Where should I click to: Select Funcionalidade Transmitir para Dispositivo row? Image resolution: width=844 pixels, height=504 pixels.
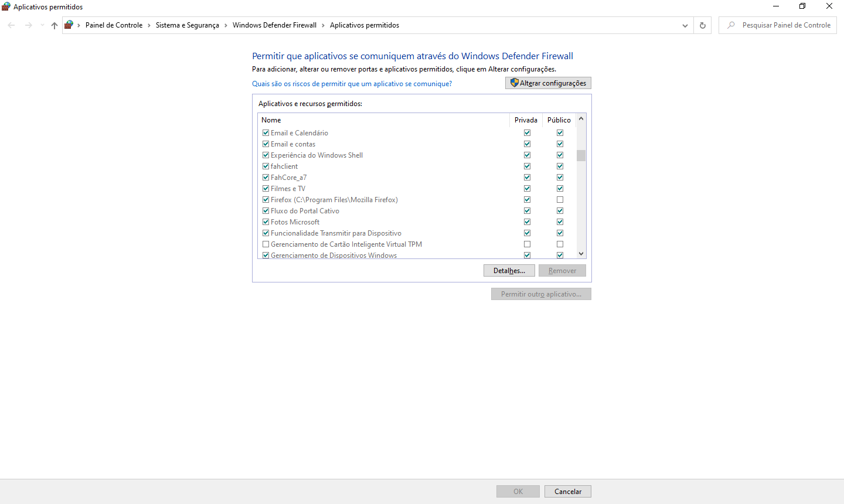click(x=417, y=233)
